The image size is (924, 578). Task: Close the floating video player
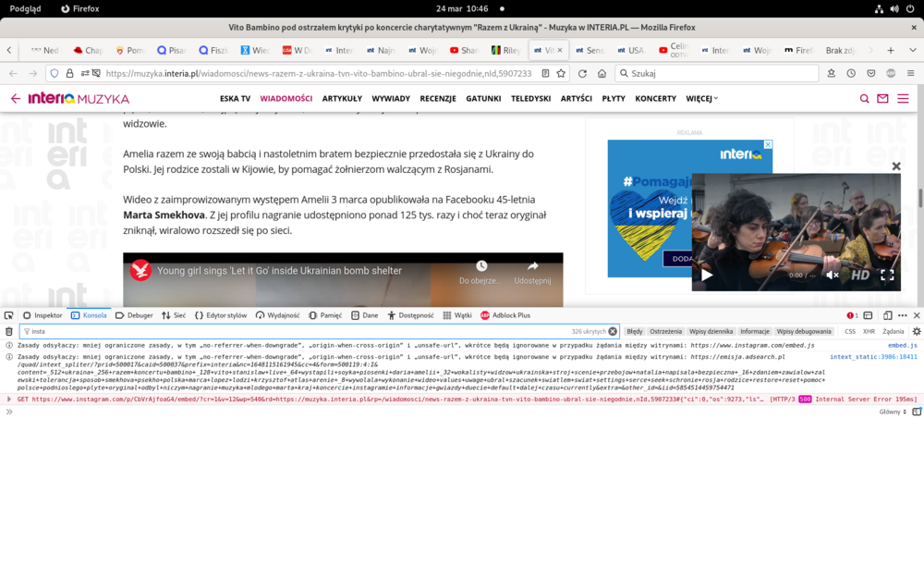click(x=896, y=166)
